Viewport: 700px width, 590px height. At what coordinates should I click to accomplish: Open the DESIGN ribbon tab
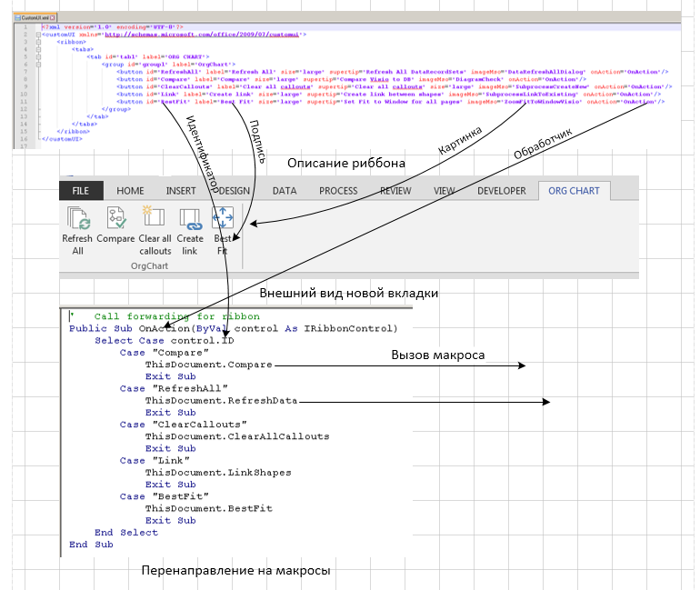click(234, 191)
